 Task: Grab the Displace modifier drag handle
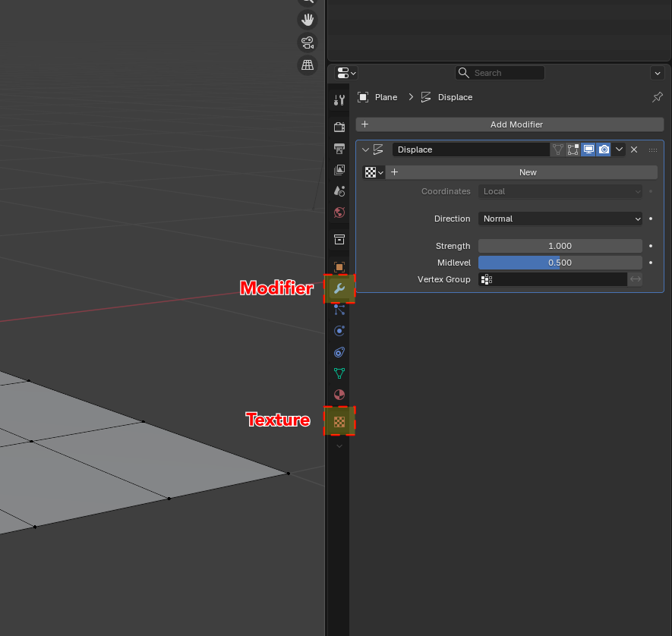pyautogui.click(x=653, y=150)
